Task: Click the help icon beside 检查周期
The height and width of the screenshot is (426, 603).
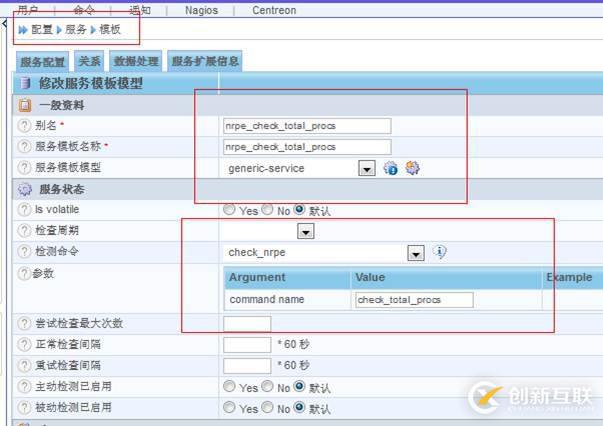Action: pyautogui.click(x=24, y=230)
